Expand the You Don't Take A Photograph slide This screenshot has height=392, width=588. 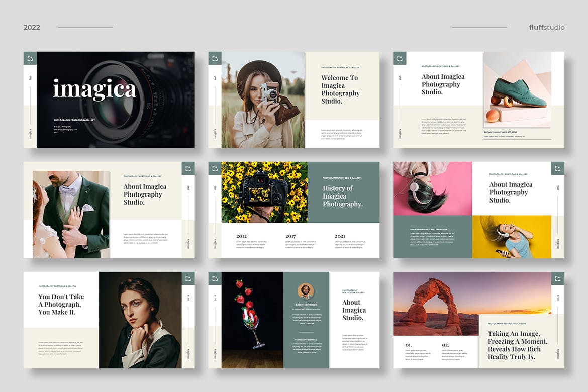188,277
